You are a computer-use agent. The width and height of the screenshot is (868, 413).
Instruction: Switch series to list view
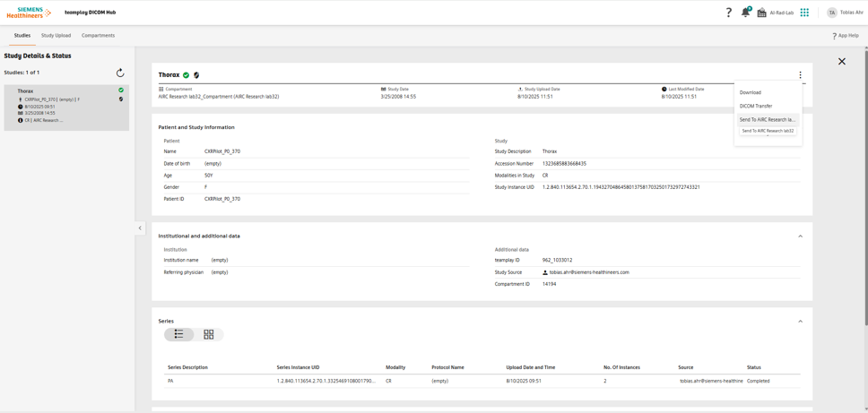coord(179,334)
